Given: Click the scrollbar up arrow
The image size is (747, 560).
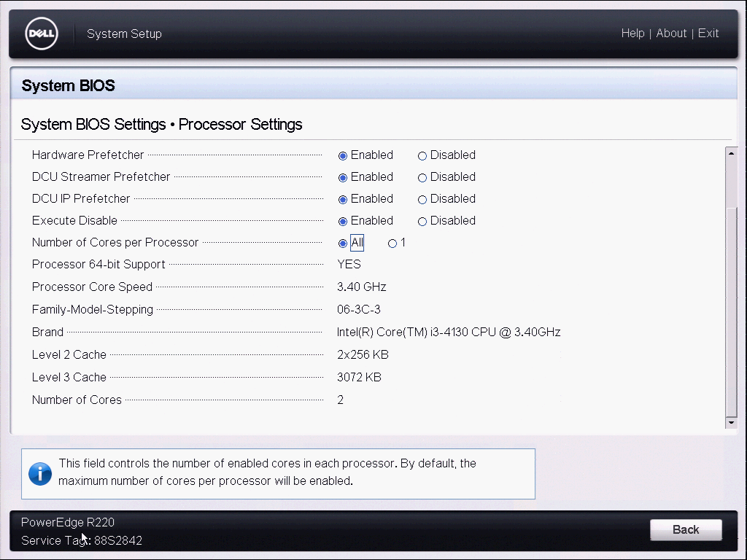Looking at the screenshot, I should [x=731, y=153].
